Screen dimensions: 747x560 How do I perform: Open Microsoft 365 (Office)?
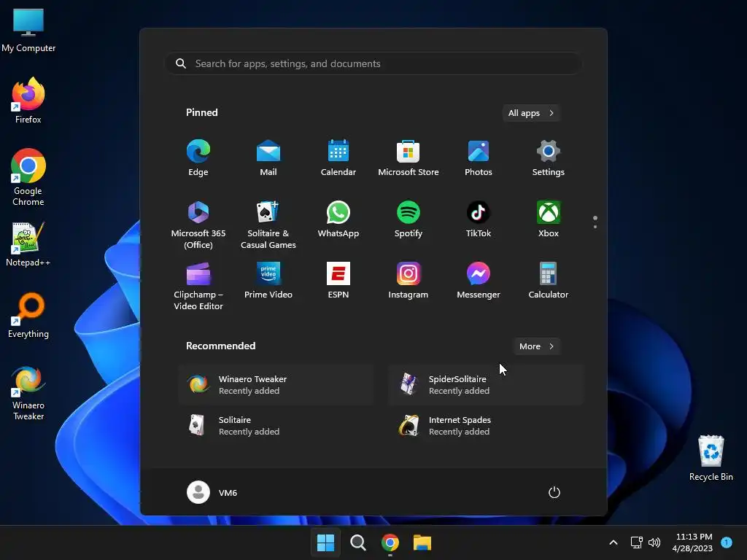tap(198, 225)
